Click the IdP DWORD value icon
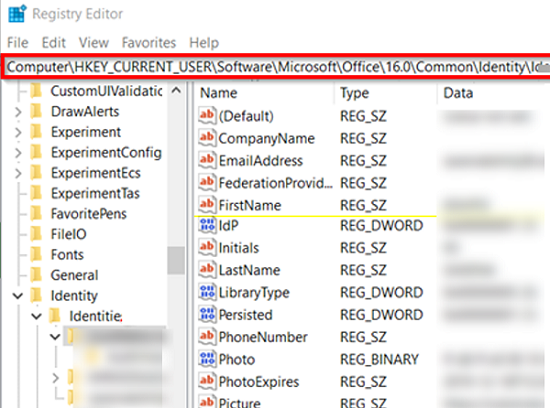 click(x=207, y=226)
